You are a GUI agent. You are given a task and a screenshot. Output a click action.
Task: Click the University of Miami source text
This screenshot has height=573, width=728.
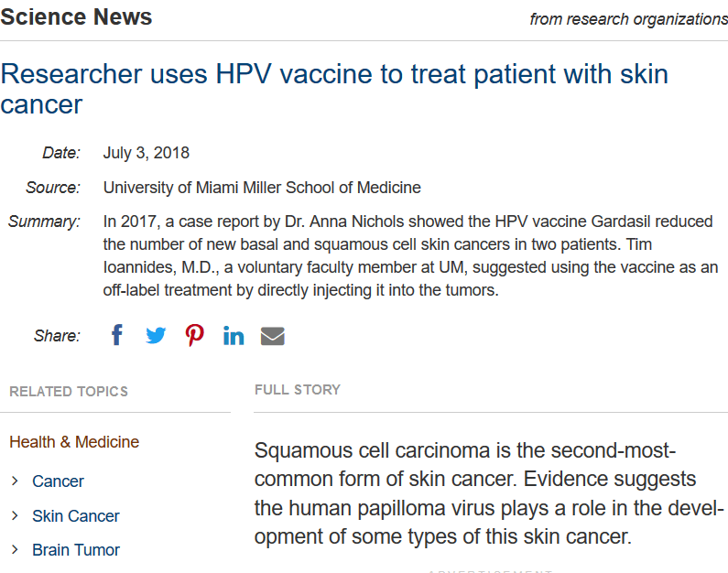coord(262,188)
